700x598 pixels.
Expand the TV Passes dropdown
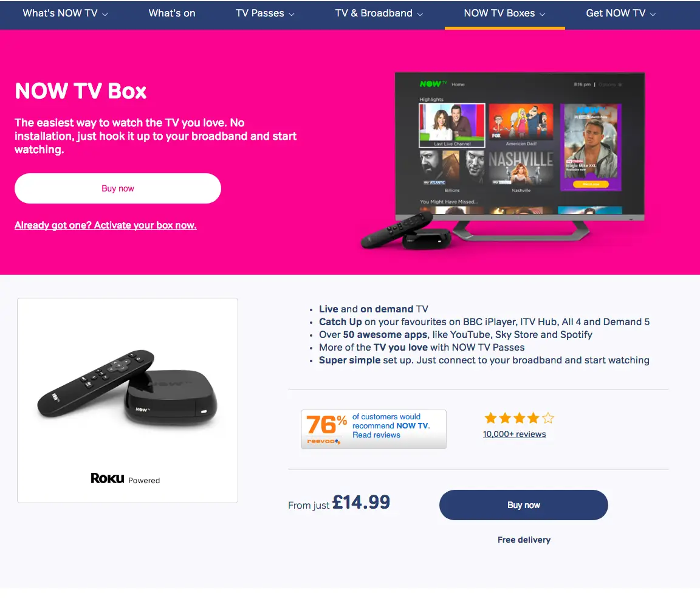click(x=265, y=13)
